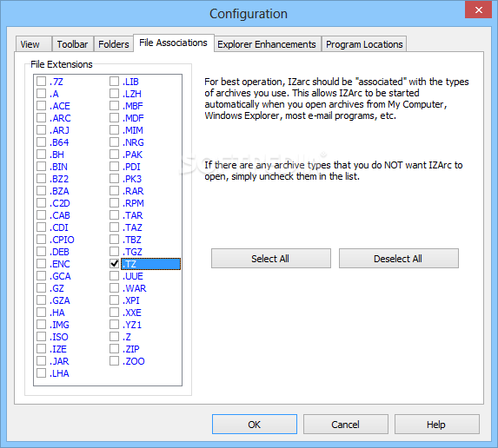Open the Toolbar tab
This screenshot has width=498, height=448.
click(x=72, y=44)
